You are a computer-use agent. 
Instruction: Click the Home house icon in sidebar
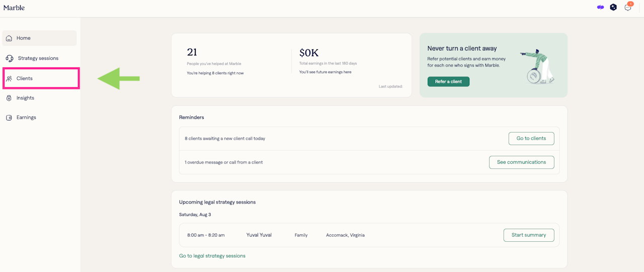click(x=9, y=38)
